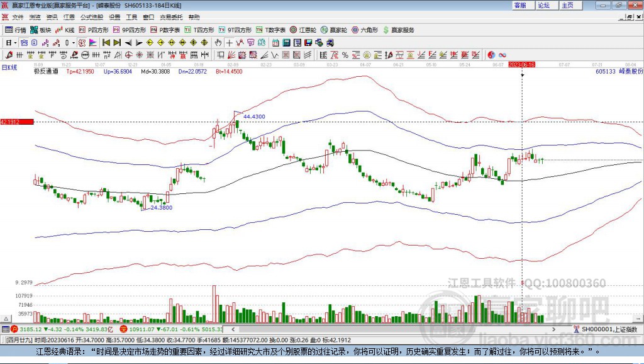Expand the panel with bottom-left triangle
Viewport: 644px width, 364px height.
pyautogui.click(x=6, y=319)
